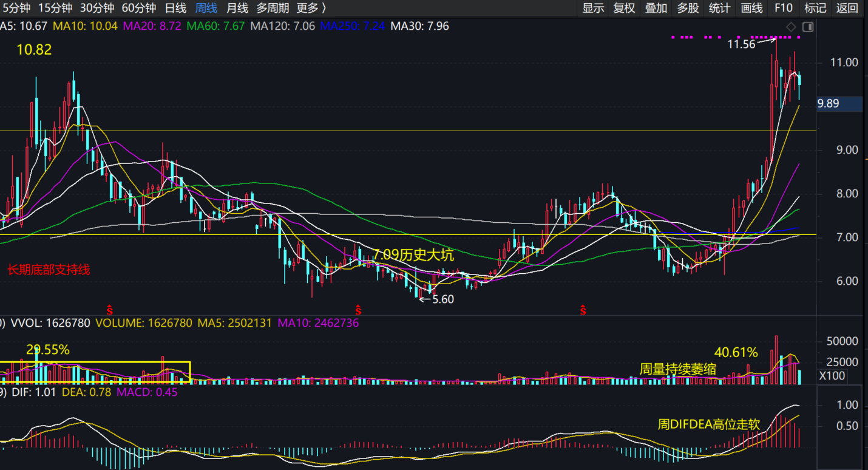Click the X100 volume scale label
This screenshot has width=868, height=470.
click(x=832, y=376)
